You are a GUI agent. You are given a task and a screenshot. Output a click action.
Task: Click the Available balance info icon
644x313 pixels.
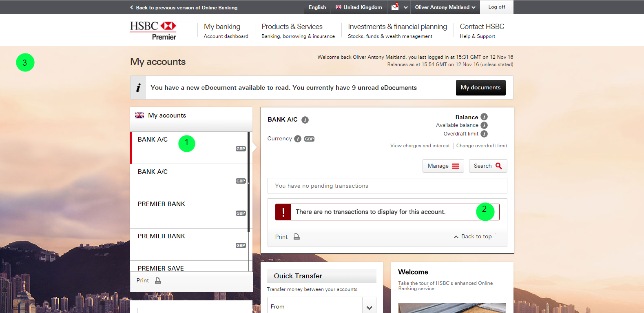[x=484, y=125]
